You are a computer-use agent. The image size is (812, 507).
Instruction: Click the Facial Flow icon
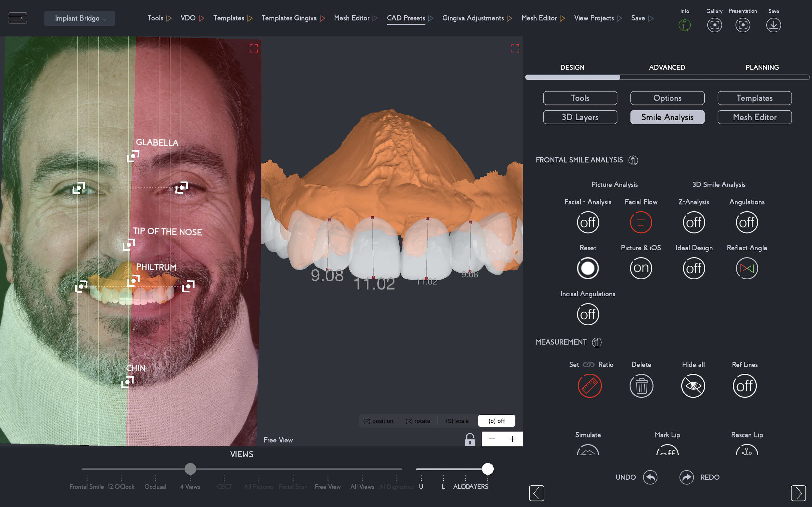(641, 222)
